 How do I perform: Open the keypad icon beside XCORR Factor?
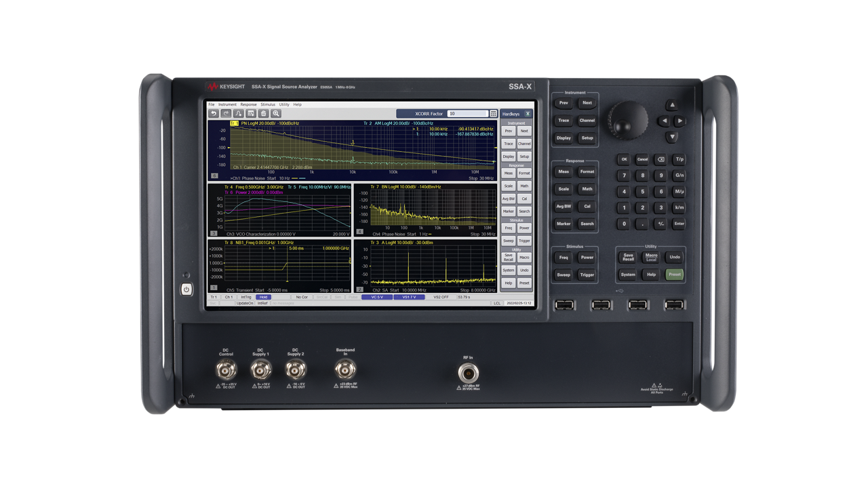coord(494,114)
